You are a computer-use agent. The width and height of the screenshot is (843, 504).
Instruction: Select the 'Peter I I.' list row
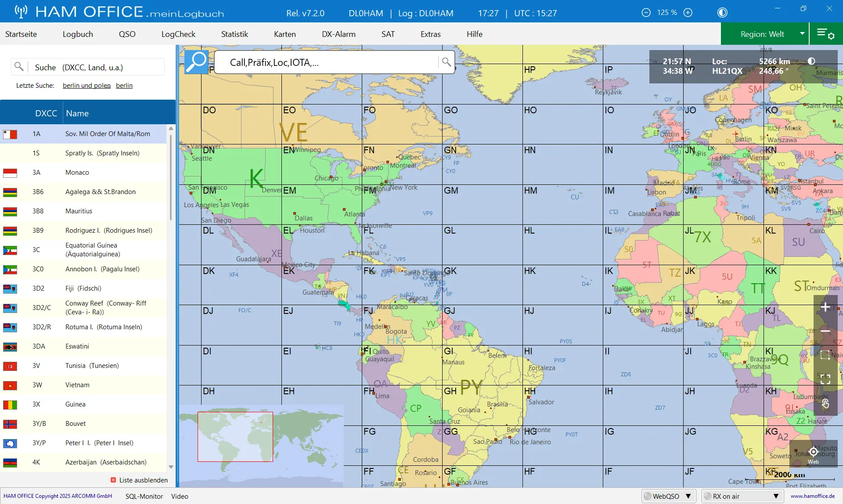83,443
